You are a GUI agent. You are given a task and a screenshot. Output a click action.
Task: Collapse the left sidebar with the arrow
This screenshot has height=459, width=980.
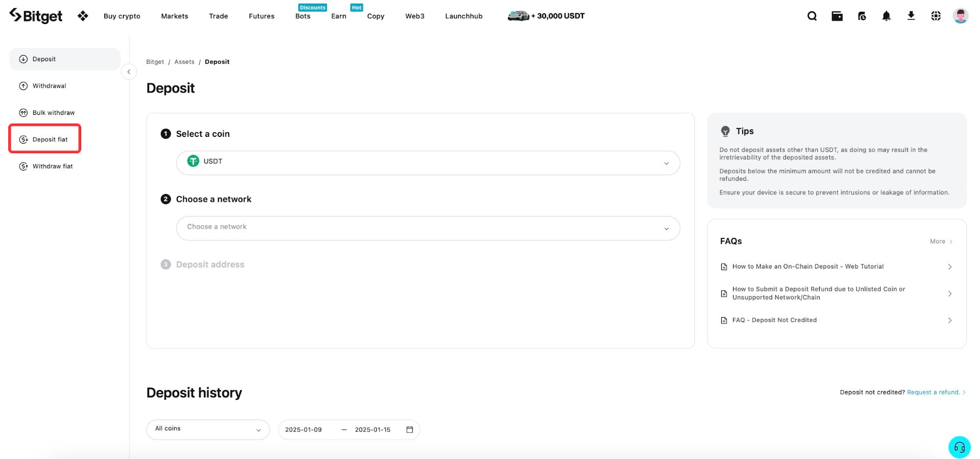(129, 72)
